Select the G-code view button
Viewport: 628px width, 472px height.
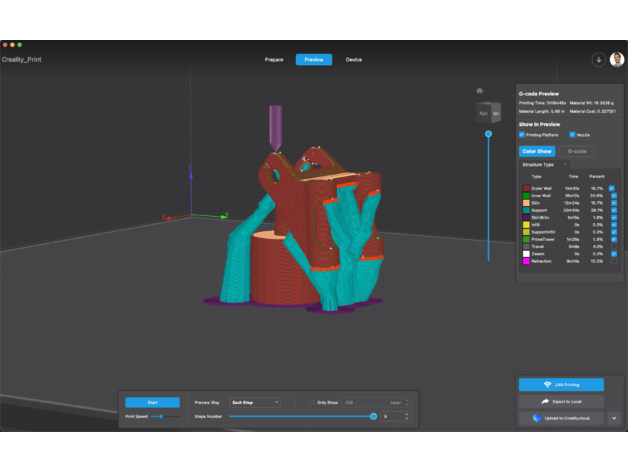tap(577, 151)
